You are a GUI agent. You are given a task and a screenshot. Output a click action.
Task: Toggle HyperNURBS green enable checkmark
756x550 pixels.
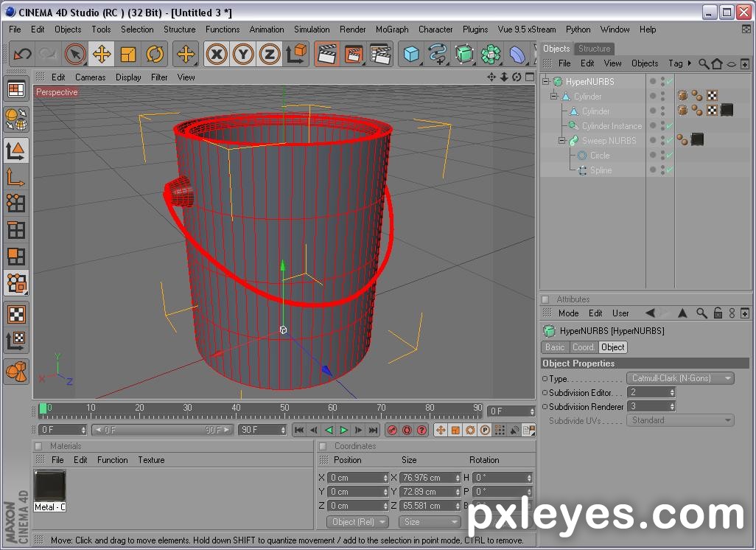point(670,81)
